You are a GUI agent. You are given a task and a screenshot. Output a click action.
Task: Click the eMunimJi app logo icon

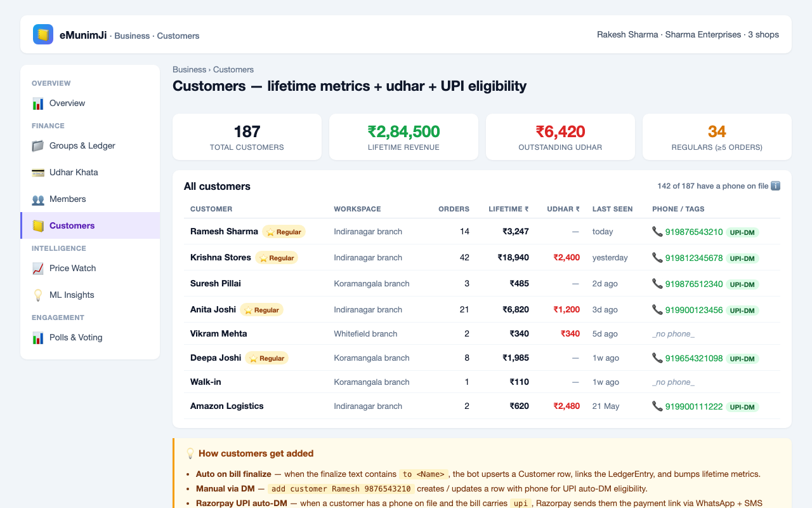tap(43, 34)
